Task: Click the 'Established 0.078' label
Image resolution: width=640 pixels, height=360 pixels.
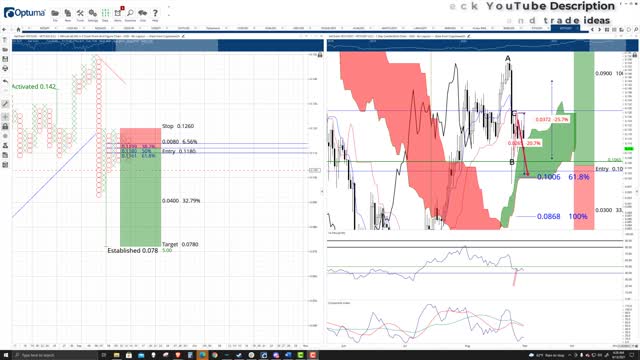Action: (133, 251)
